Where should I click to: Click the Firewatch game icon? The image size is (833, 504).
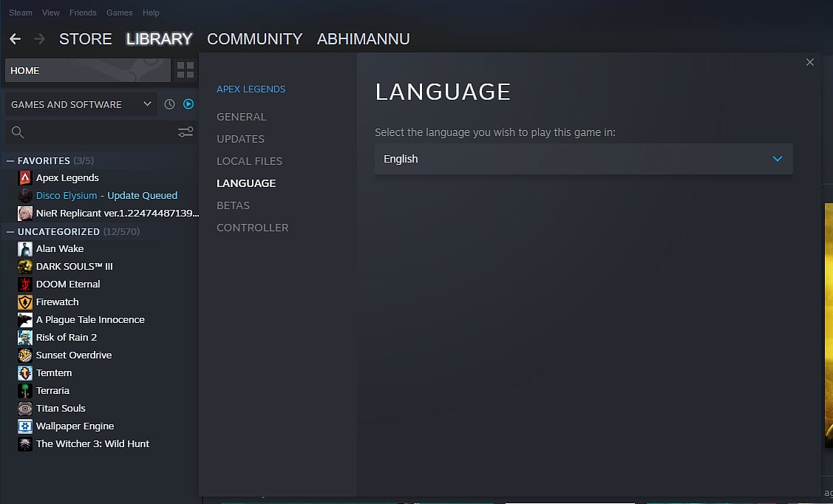pos(25,302)
